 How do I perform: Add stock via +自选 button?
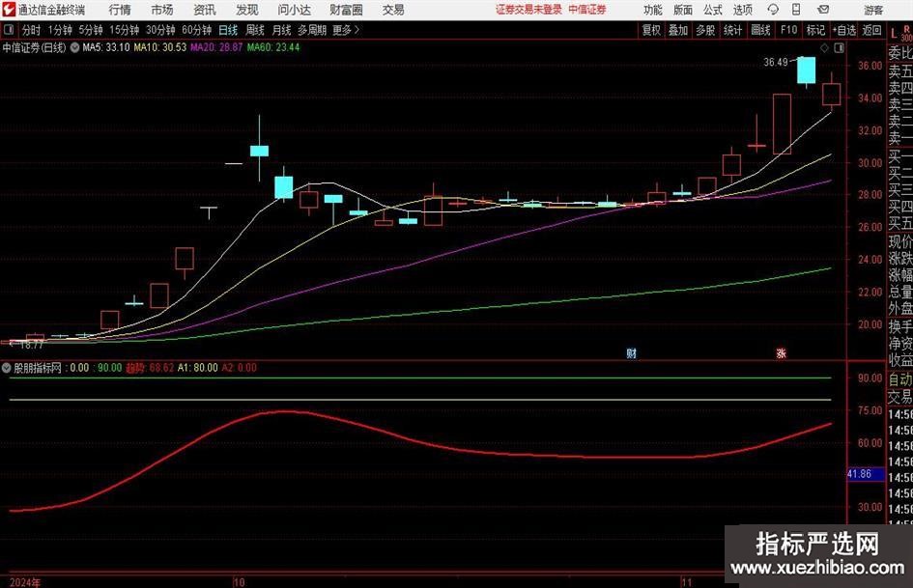click(843, 30)
